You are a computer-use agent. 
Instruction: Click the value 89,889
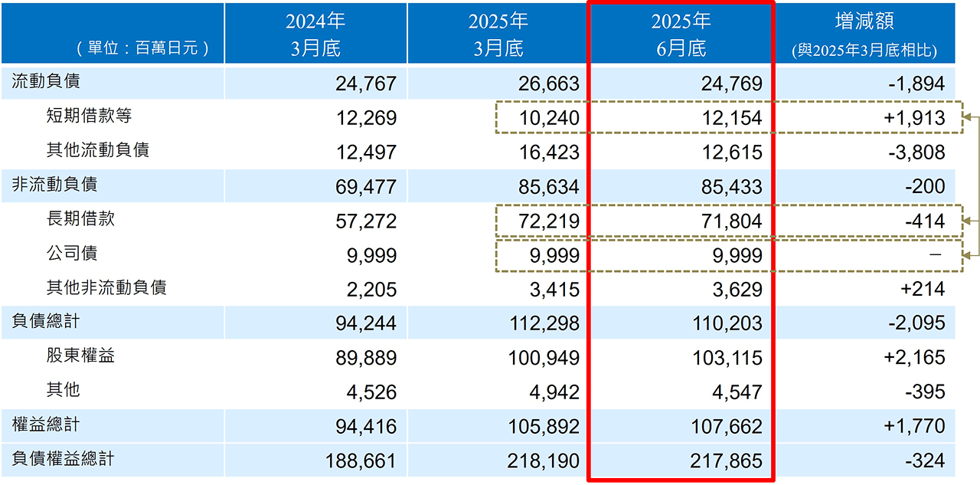(x=366, y=359)
